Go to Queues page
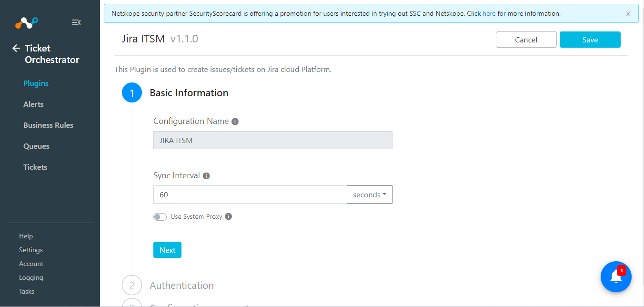Viewport: 644px width, 307px height. (37, 146)
